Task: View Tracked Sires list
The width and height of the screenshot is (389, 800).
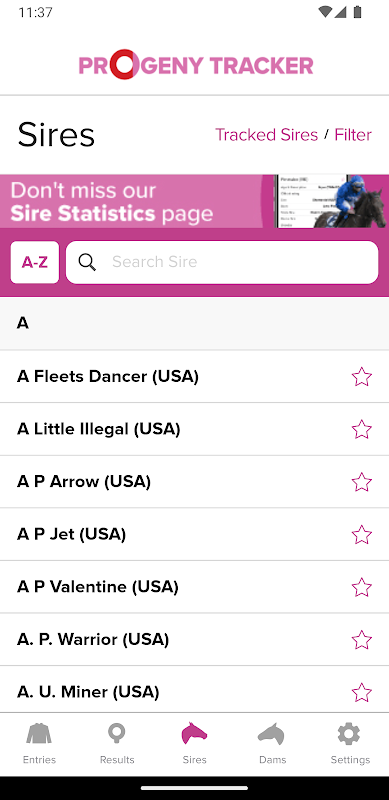Action: point(266,135)
